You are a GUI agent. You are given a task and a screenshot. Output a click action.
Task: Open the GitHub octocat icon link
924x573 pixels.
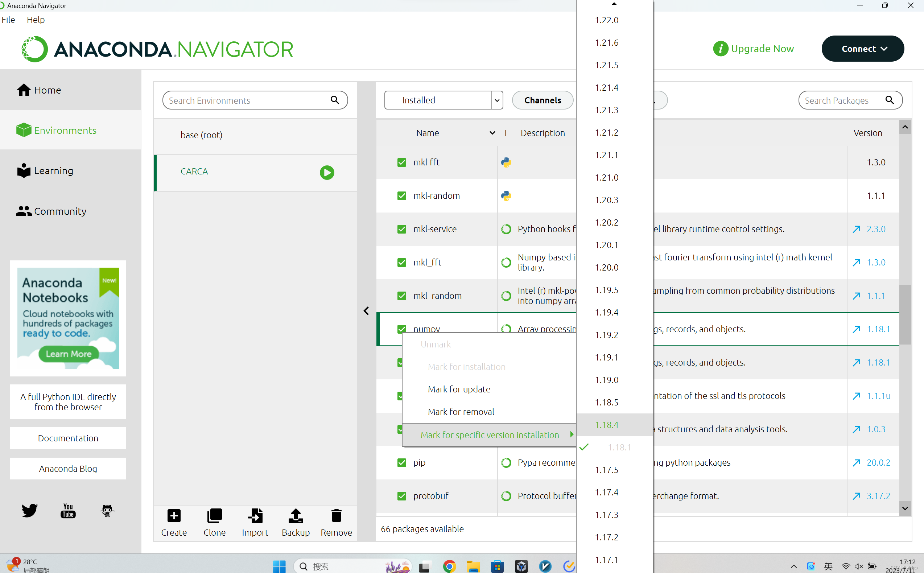pyautogui.click(x=107, y=511)
